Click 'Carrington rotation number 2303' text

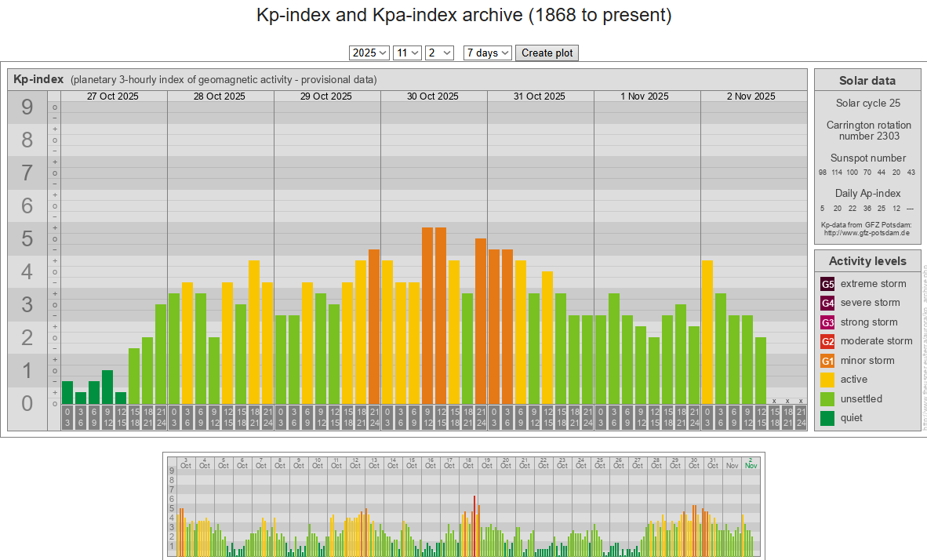tap(868, 131)
